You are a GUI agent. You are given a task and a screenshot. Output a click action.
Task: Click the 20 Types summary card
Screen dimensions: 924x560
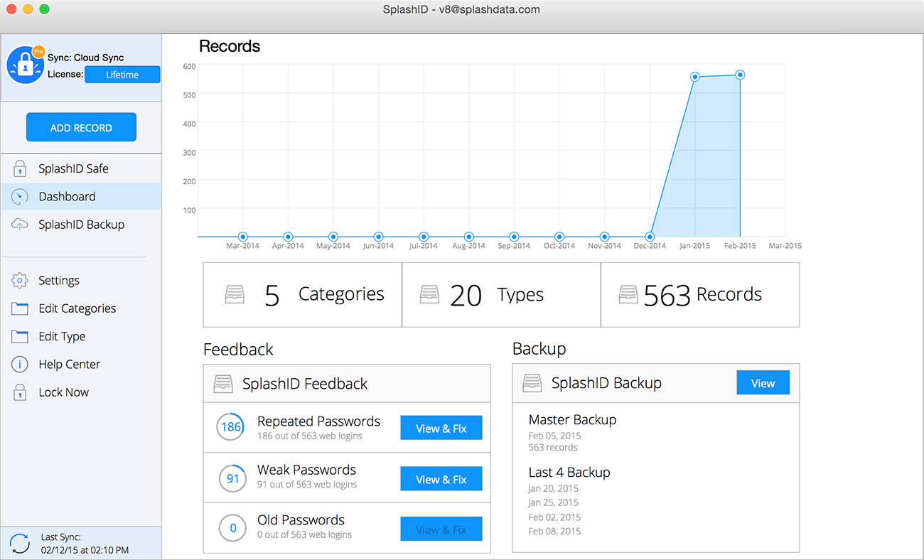click(502, 295)
